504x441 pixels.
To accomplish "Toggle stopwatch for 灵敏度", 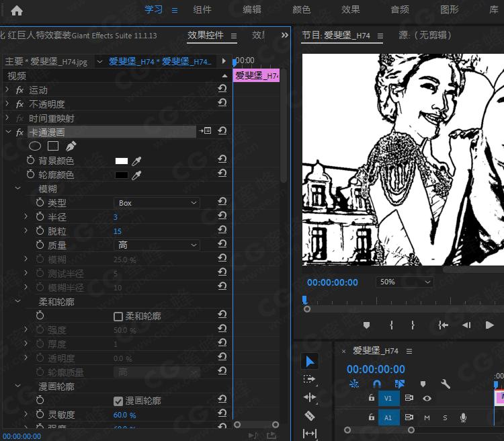I will pyautogui.click(x=40, y=414).
